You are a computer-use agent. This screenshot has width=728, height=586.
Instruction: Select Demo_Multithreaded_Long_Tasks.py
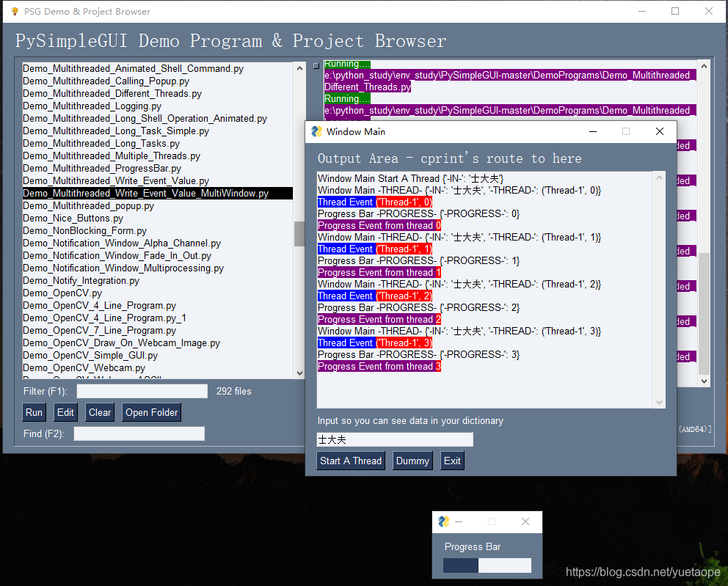157,144
